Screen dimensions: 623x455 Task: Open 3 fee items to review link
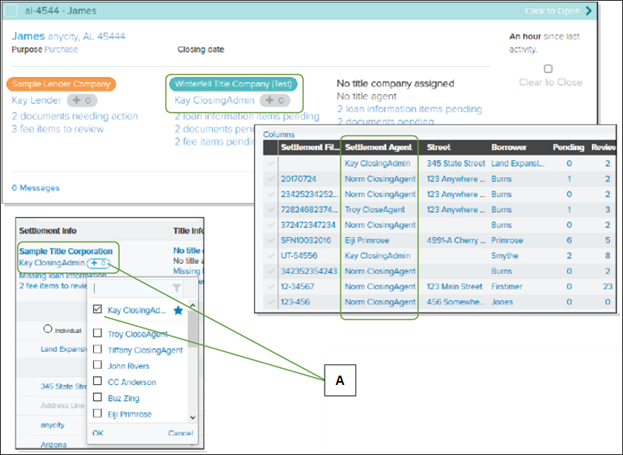coord(58,129)
